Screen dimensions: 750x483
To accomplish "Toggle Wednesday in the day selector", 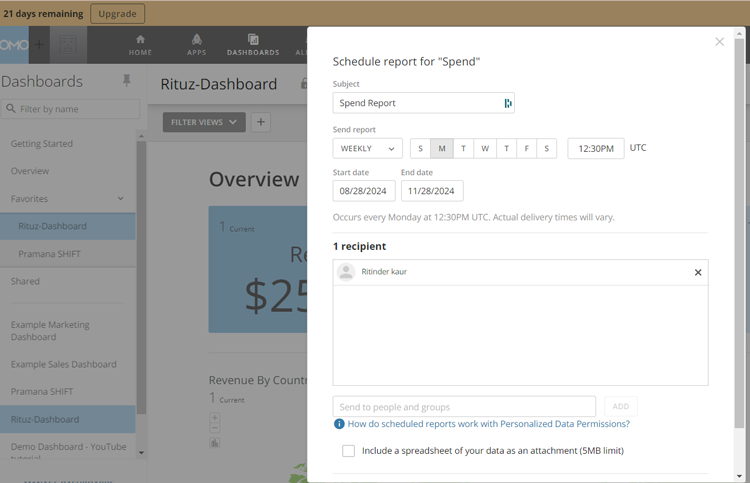I will point(485,149).
